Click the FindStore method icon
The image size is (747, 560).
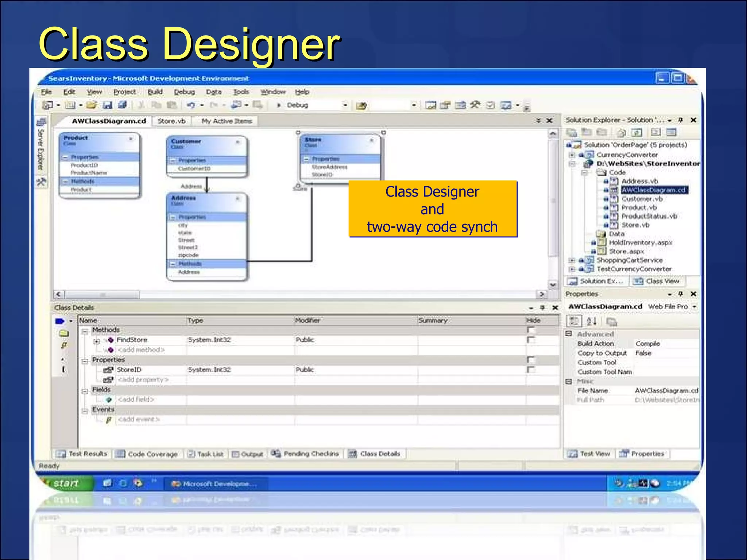(111, 340)
